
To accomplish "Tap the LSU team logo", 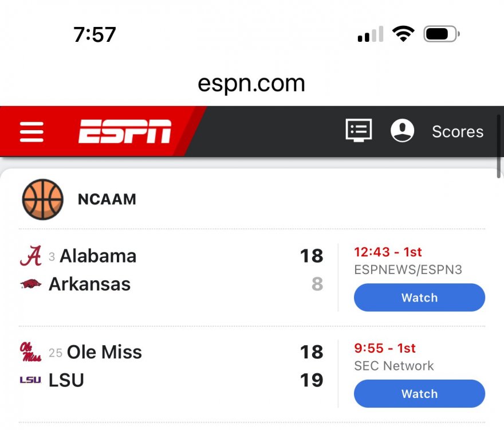I will 31,380.
